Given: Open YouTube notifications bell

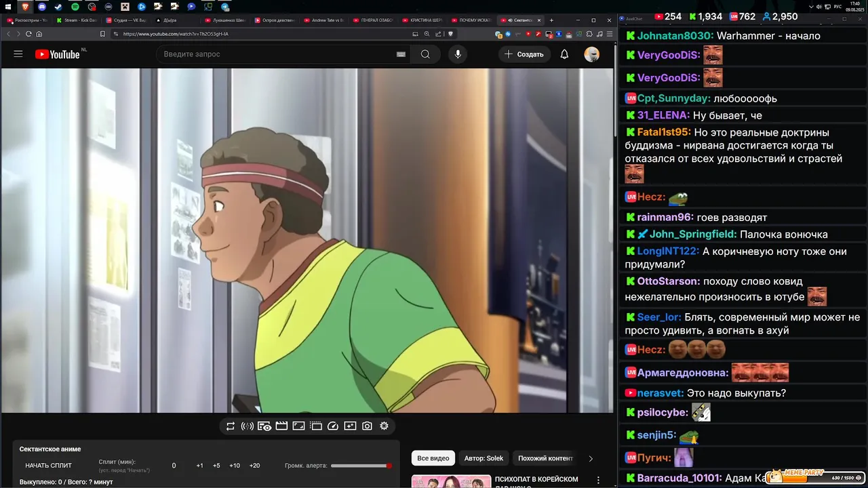Looking at the screenshot, I should click(564, 54).
